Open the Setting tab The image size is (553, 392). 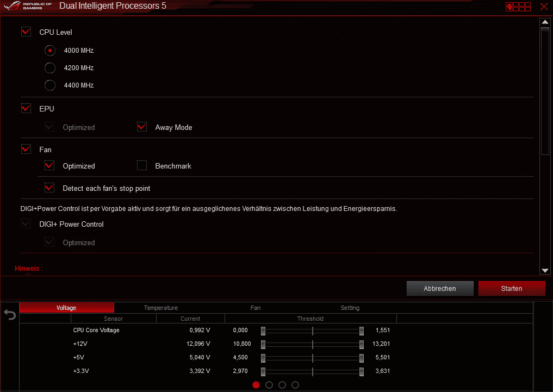350,308
